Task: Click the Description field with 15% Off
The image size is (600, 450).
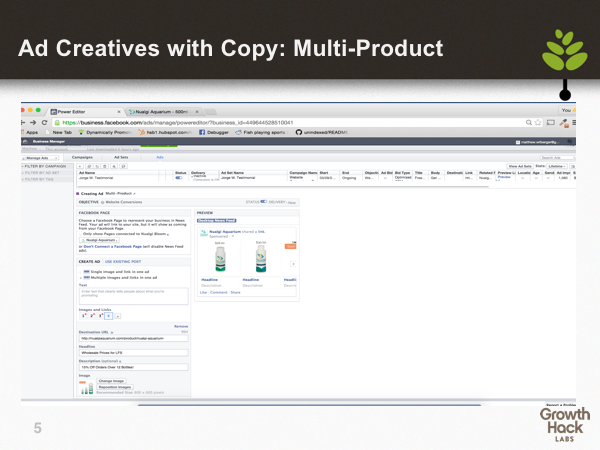Action: [x=134, y=367]
